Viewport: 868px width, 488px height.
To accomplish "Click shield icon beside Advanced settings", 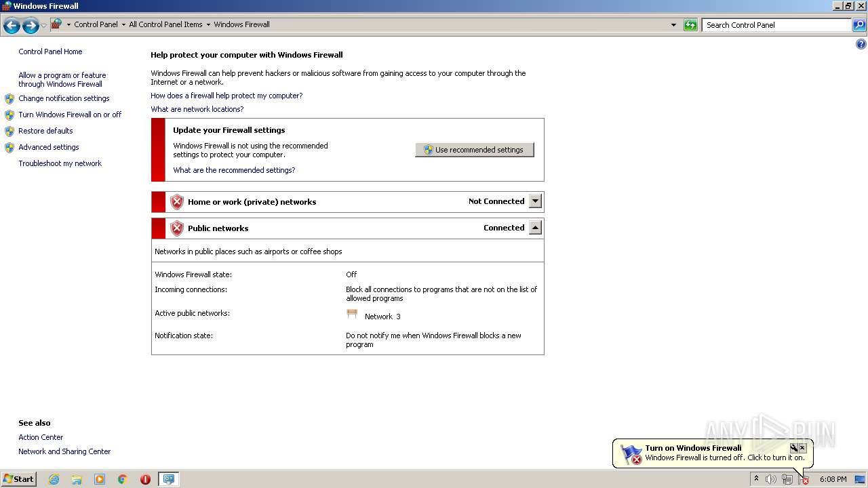I will (9, 148).
